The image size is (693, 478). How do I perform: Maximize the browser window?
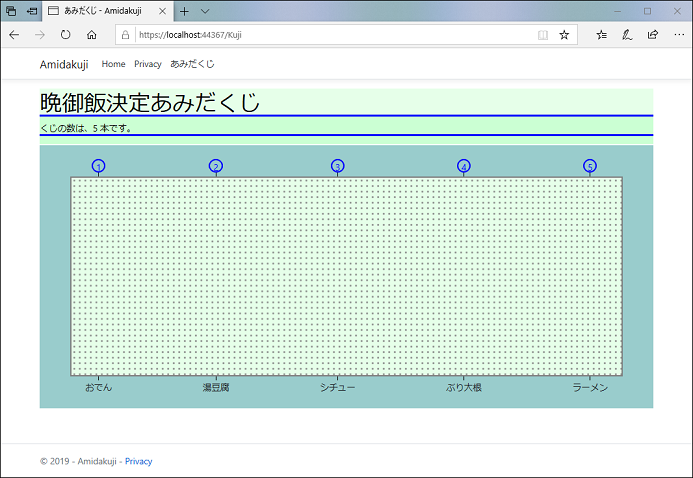[x=647, y=11]
